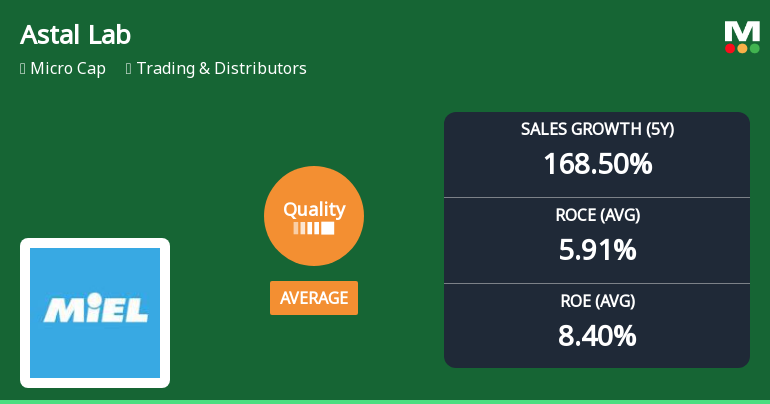Click the ROCE (AVG) heading
Screen dimensions: 770x404
pyautogui.click(x=596, y=215)
